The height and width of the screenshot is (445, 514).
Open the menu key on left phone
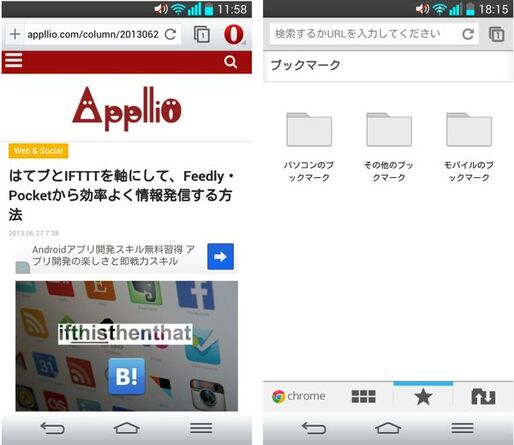[201, 428]
